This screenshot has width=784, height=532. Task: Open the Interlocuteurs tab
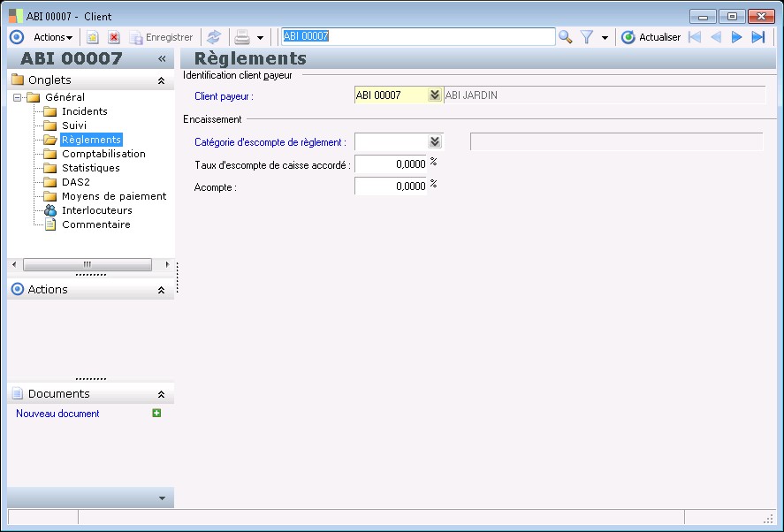(x=97, y=210)
